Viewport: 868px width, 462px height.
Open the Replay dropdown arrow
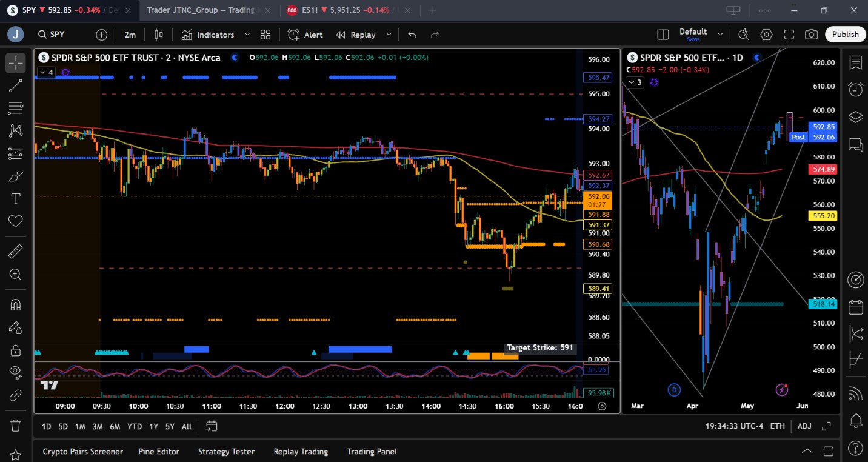(x=389, y=35)
